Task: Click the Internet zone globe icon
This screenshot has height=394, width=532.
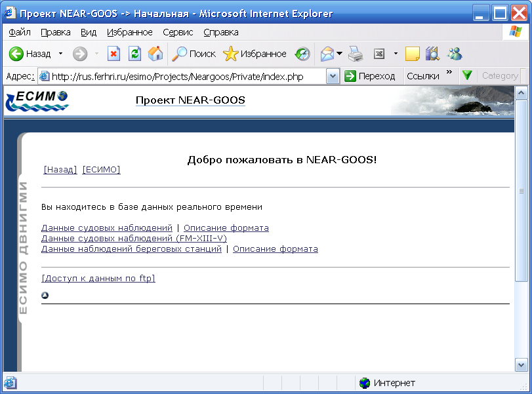Action: pos(365,383)
